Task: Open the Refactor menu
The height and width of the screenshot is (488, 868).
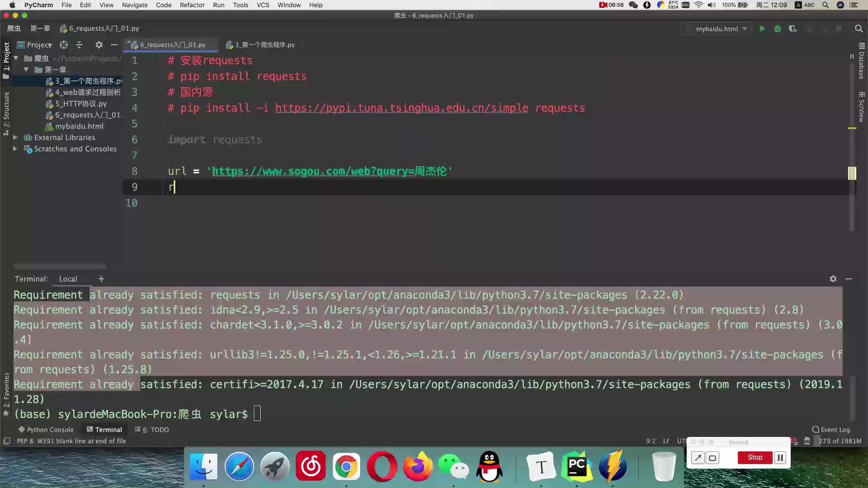Action: (192, 5)
